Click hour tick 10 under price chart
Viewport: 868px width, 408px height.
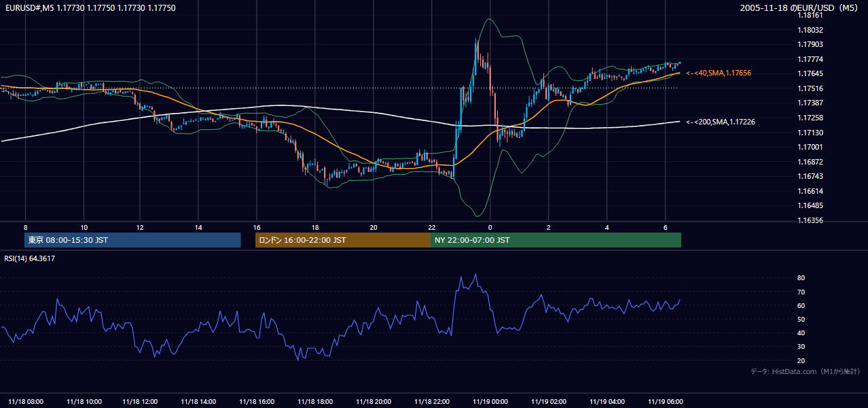[x=84, y=227]
